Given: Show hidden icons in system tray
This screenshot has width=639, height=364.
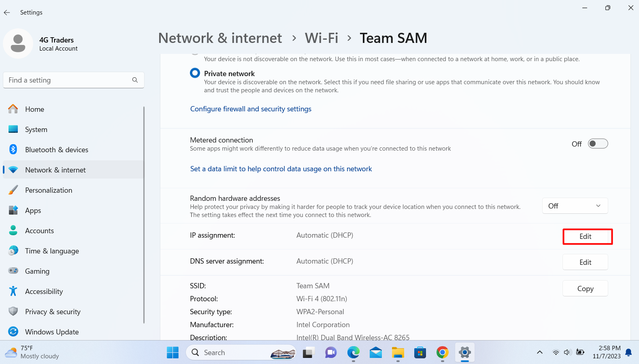Looking at the screenshot, I should click(540, 352).
